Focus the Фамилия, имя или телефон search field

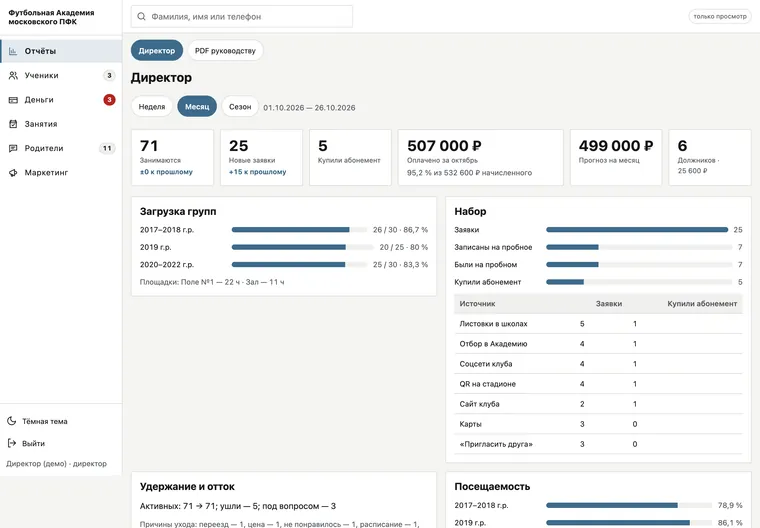[x=242, y=16]
